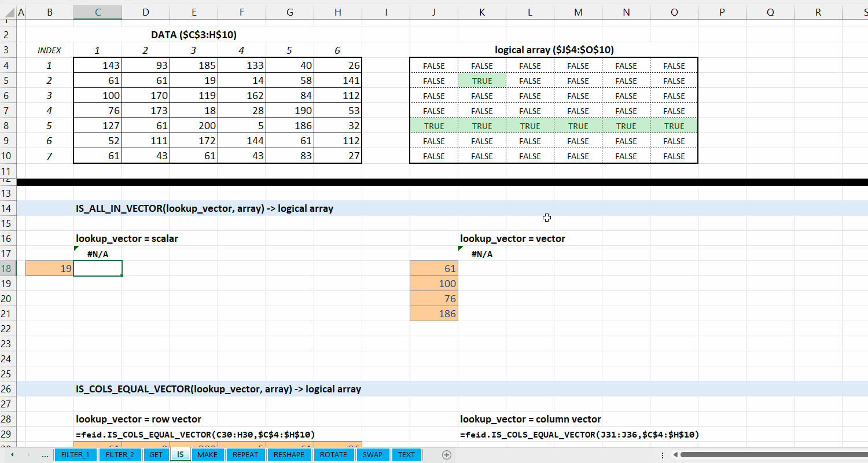Select the row 18 header
Viewport: 868px width, 463px height.
pyautogui.click(x=8, y=269)
